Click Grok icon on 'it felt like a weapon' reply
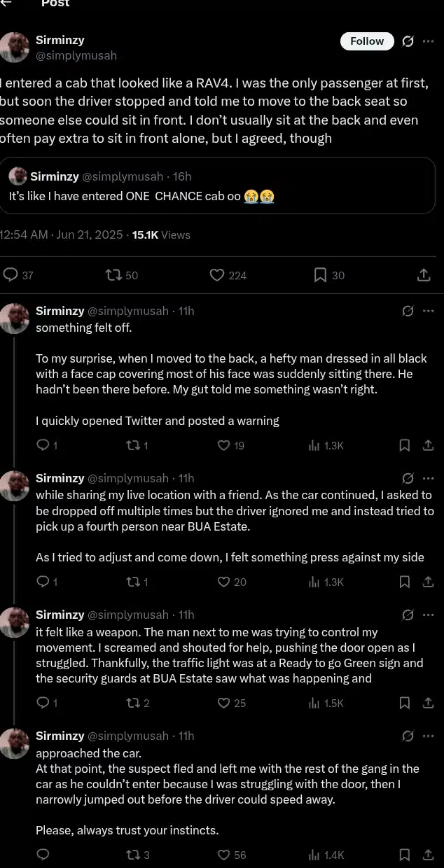 pyautogui.click(x=408, y=615)
